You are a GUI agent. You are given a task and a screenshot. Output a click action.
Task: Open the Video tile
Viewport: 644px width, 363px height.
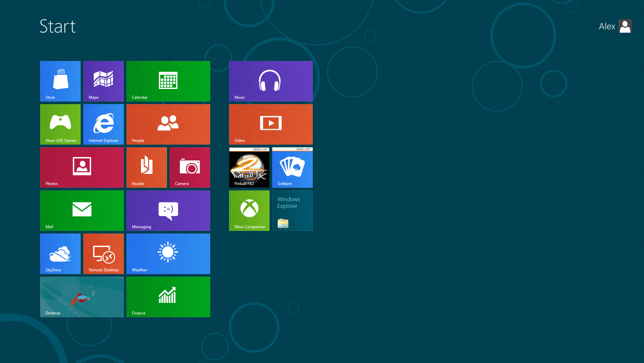(271, 124)
